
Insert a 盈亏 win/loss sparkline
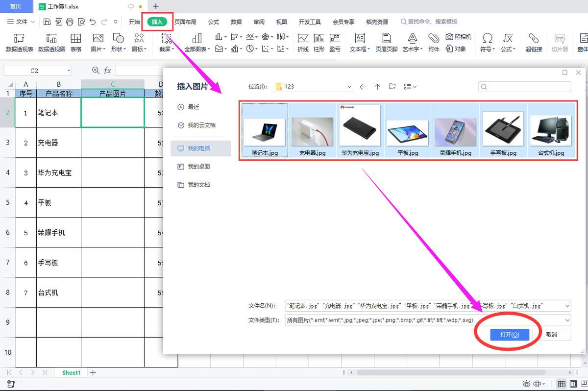pyautogui.click(x=335, y=43)
